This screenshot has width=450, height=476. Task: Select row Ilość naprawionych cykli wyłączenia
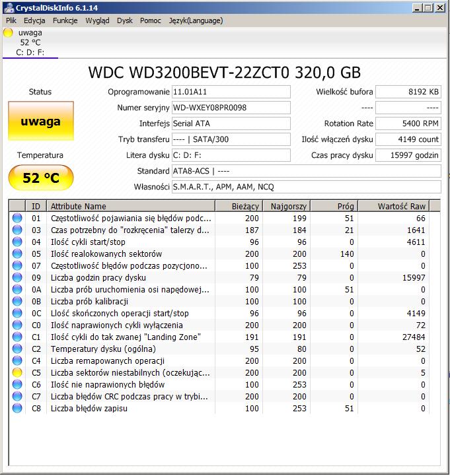(219, 325)
